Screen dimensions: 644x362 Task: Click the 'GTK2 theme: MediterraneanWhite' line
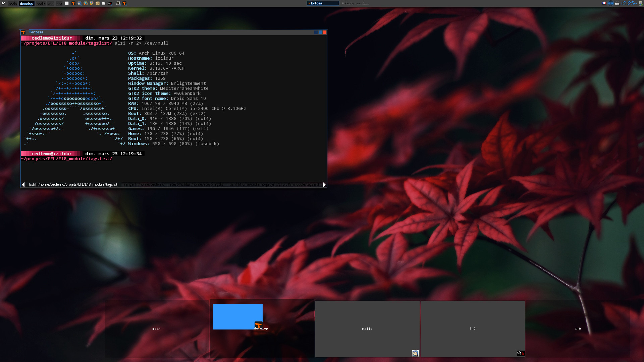(x=168, y=88)
